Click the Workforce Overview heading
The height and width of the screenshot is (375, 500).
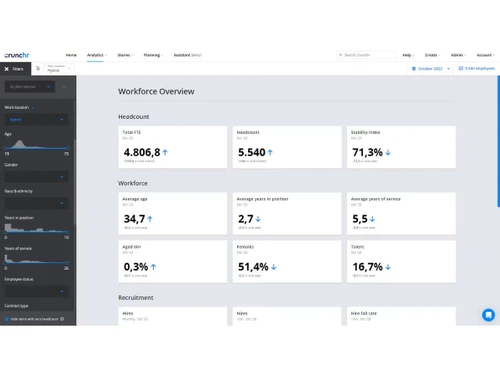156,92
